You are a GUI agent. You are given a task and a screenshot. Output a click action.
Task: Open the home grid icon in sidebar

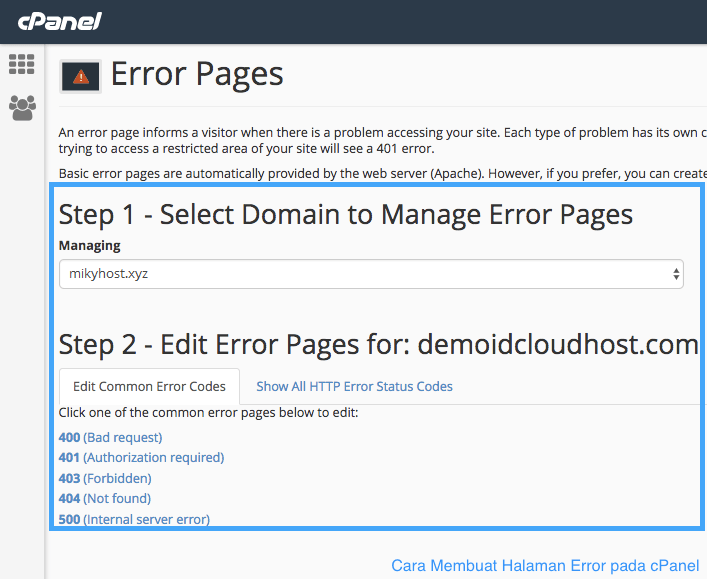[x=22, y=64]
